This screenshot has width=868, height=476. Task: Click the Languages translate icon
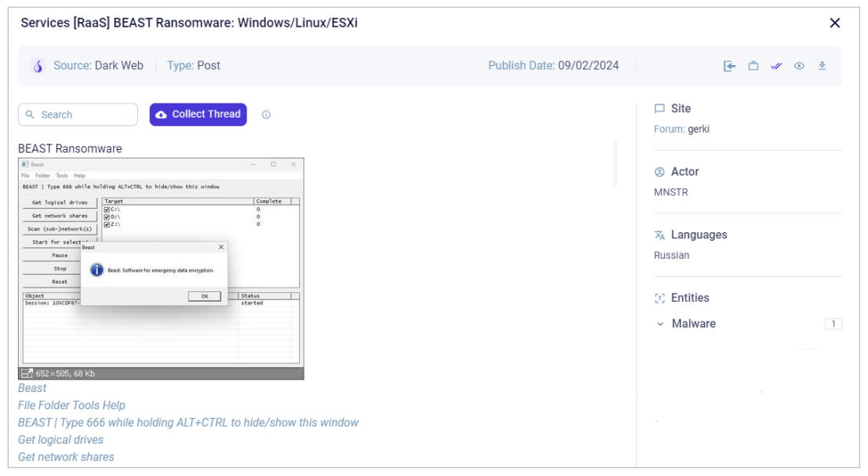coord(659,235)
